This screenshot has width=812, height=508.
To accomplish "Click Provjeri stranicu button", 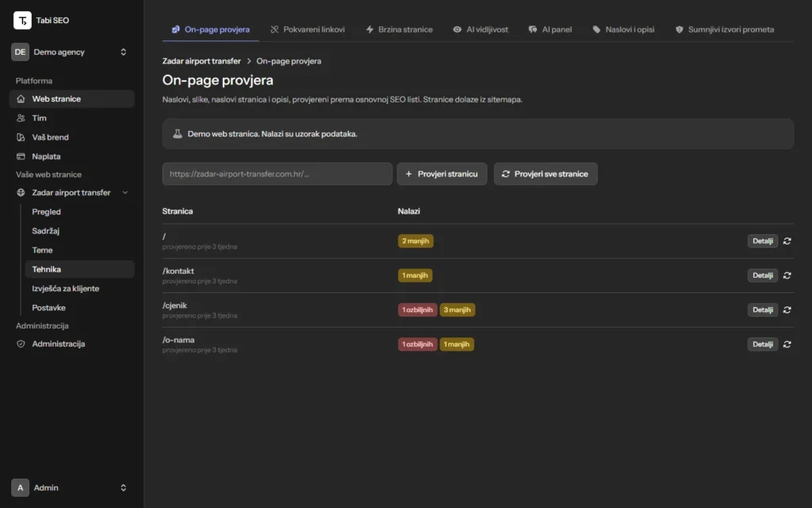I will [442, 174].
